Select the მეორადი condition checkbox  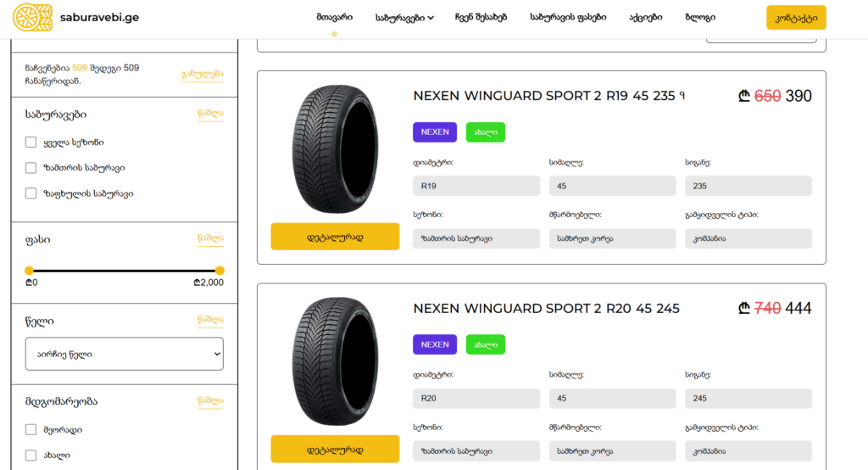pyautogui.click(x=31, y=430)
